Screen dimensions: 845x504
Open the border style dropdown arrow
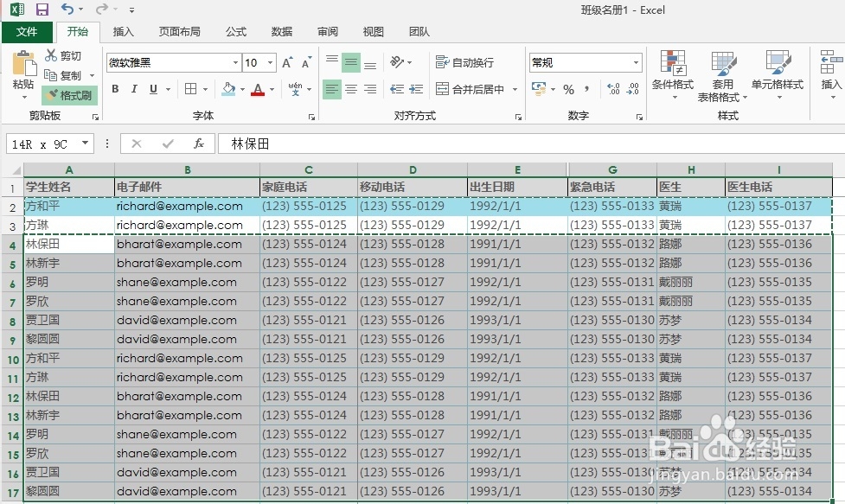point(205,89)
